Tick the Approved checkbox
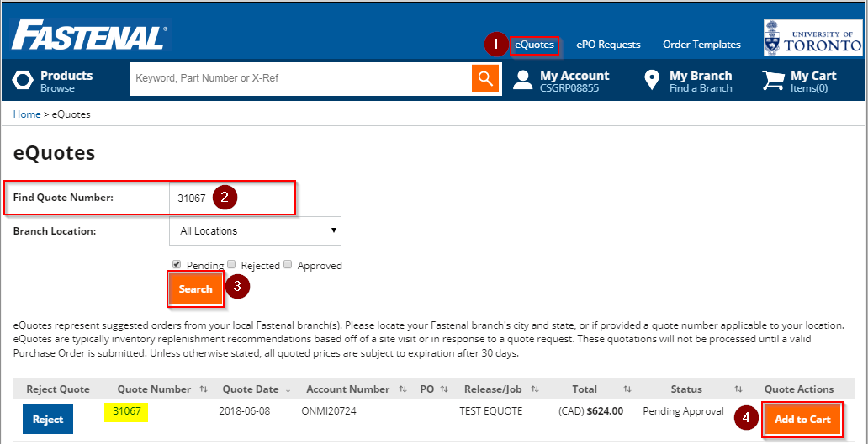The height and width of the screenshot is (444, 868). (x=288, y=264)
